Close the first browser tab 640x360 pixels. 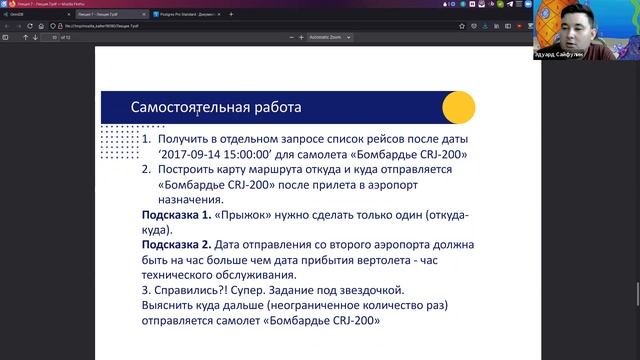tap(69, 14)
